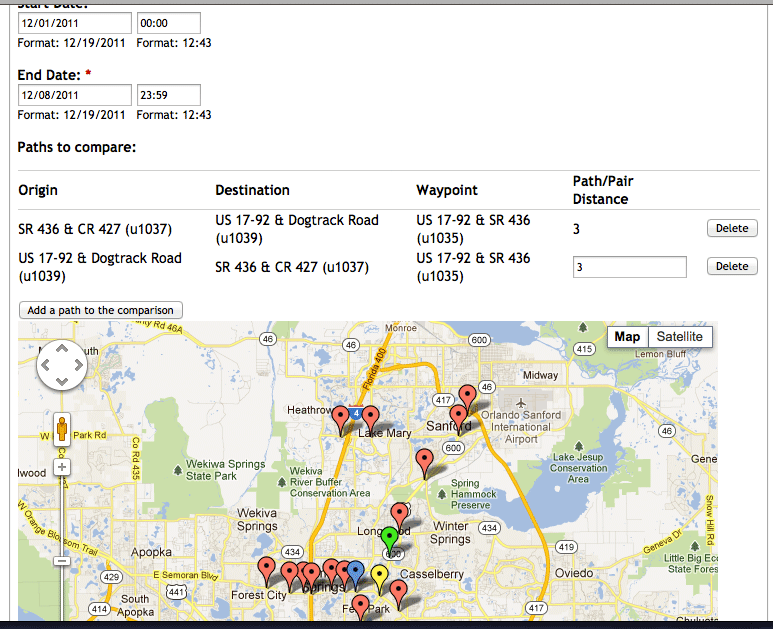The image size is (773, 629).
Task: Zoom in with the map plus button
Action: 62,467
